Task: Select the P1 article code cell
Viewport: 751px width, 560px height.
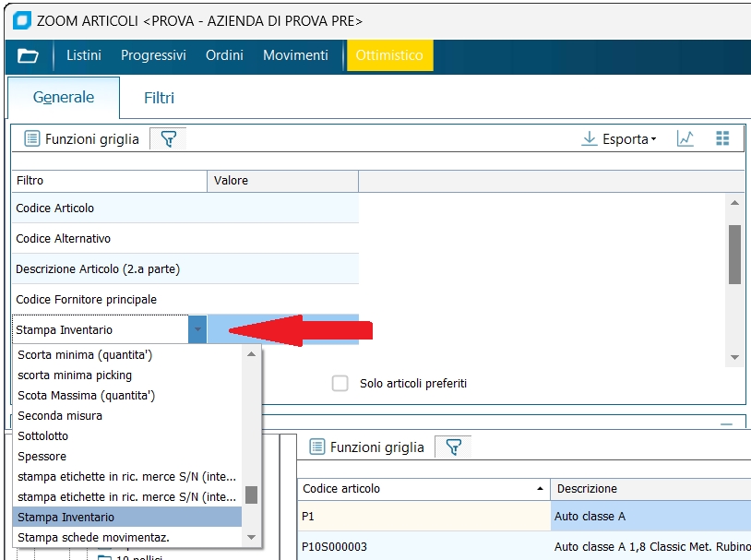Action: (x=423, y=517)
